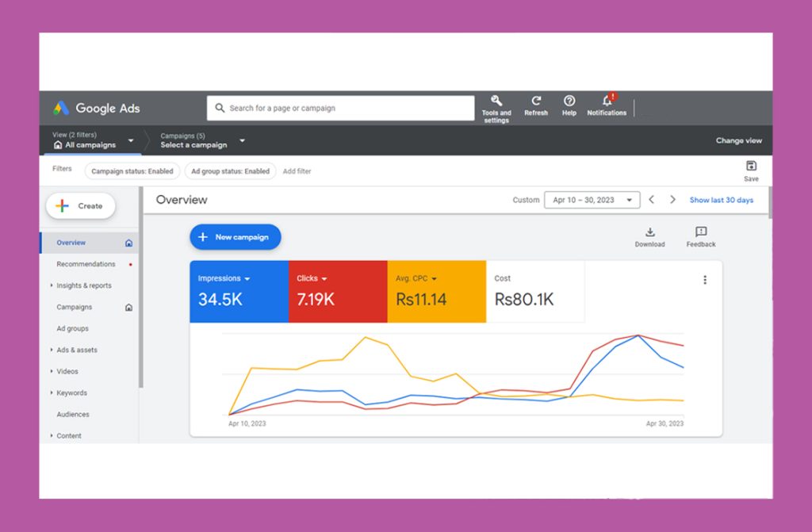The image size is (812, 532).
Task: Click the Refresh icon
Action: point(536,101)
